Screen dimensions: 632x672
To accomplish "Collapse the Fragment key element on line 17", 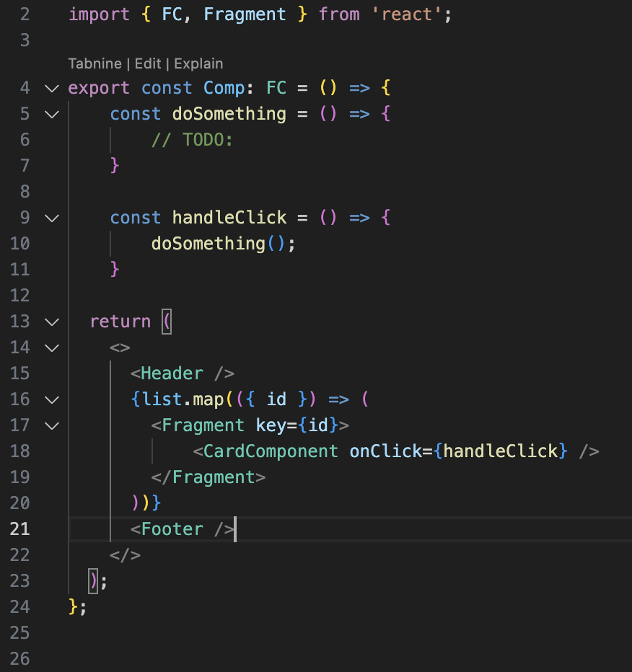I will point(52,426).
